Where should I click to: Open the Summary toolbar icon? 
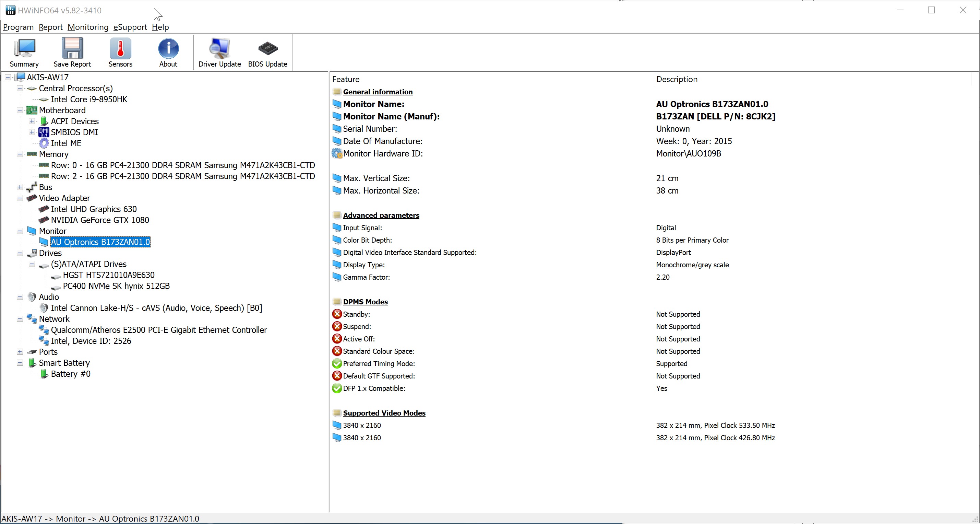coord(24,53)
